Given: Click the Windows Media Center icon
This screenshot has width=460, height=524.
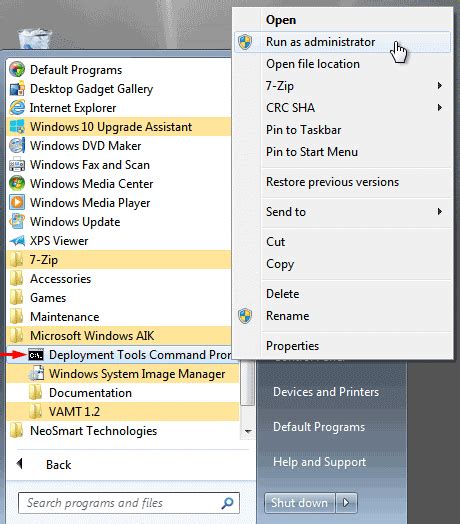Looking at the screenshot, I should [x=17, y=183].
